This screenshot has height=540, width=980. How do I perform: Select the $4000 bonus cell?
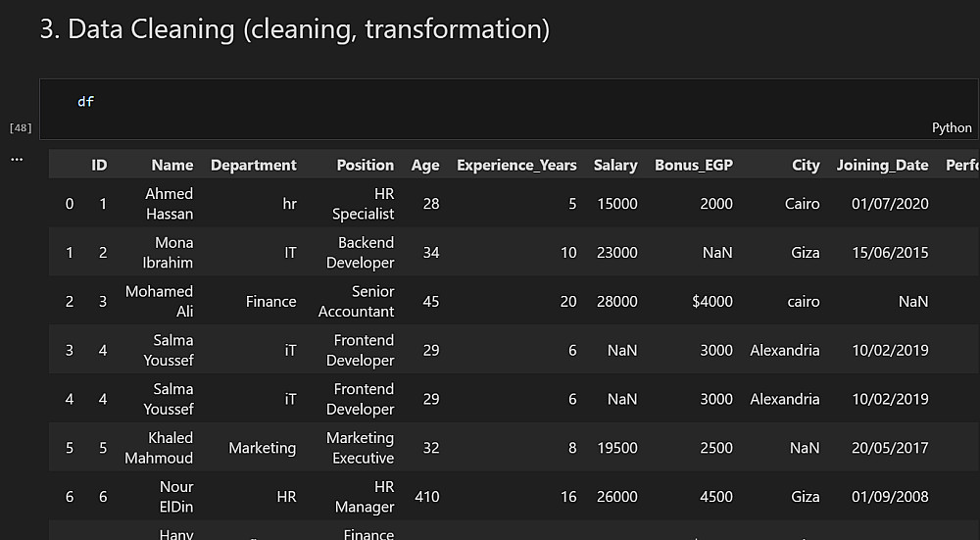tap(711, 301)
